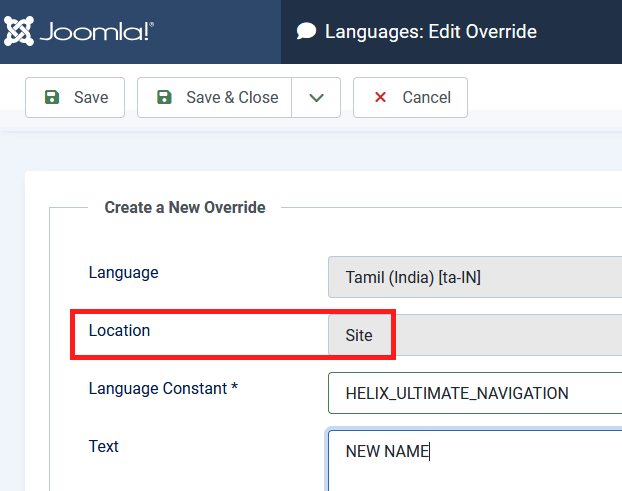Focus the Text area containing NEW NAME
The height and width of the screenshot is (491, 622).
point(475,458)
